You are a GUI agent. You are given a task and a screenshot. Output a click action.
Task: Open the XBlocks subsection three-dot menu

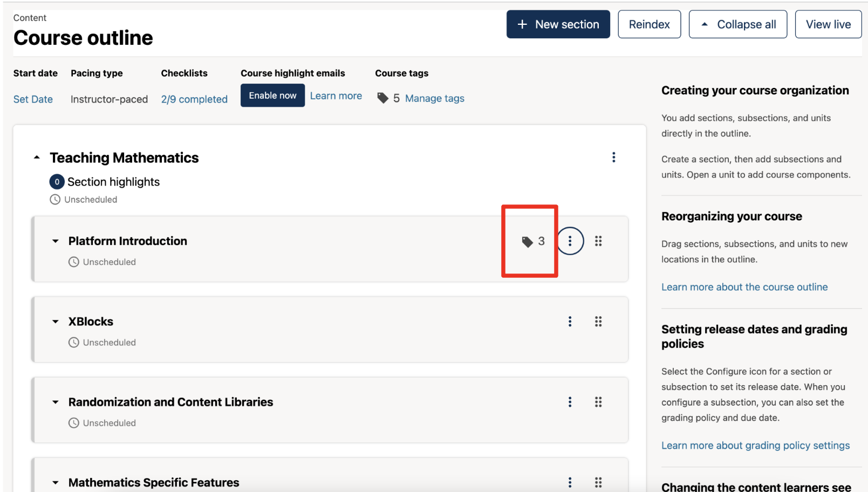pyautogui.click(x=570, y=322)
